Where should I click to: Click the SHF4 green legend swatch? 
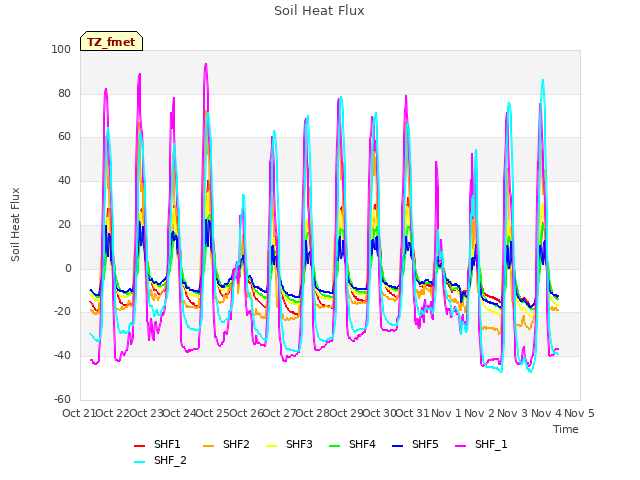tap(334, 445)
